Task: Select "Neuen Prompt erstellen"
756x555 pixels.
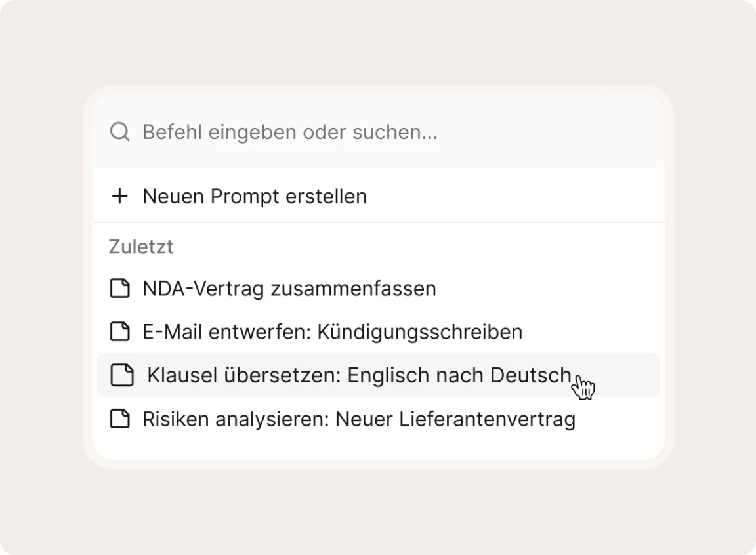Action: (255, 196)
